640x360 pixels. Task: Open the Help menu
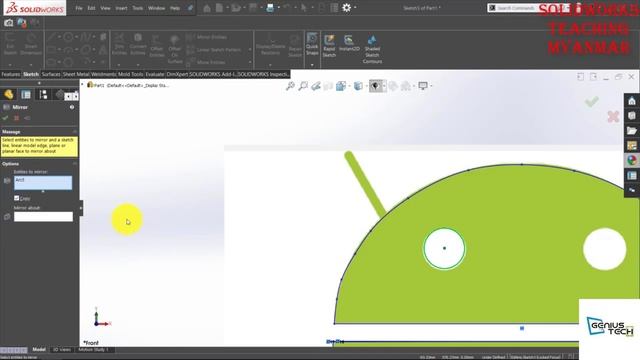(x=175, y=8)
